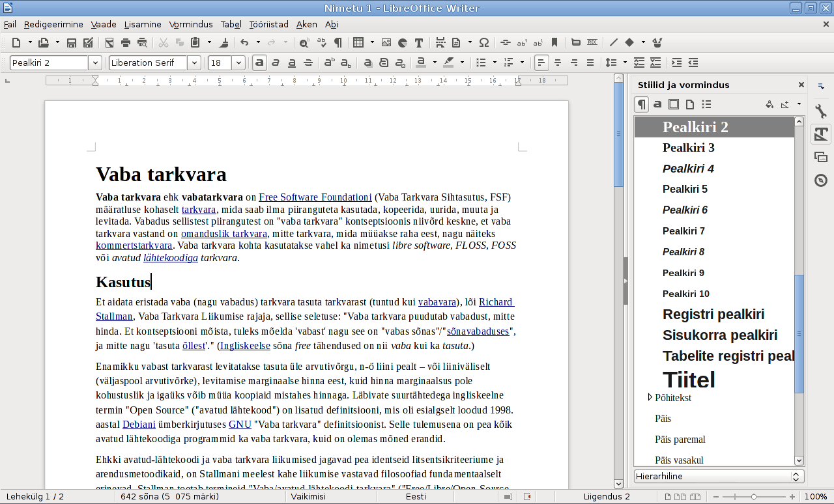Viewport: 834px width, 504px height.
Task: Open the Navigator panel from sidebar
Action: pyautogui.click(x=821, y=180)
